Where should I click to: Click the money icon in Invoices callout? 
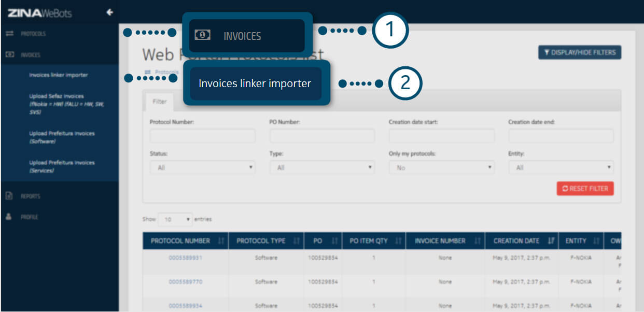coord(202,35)
